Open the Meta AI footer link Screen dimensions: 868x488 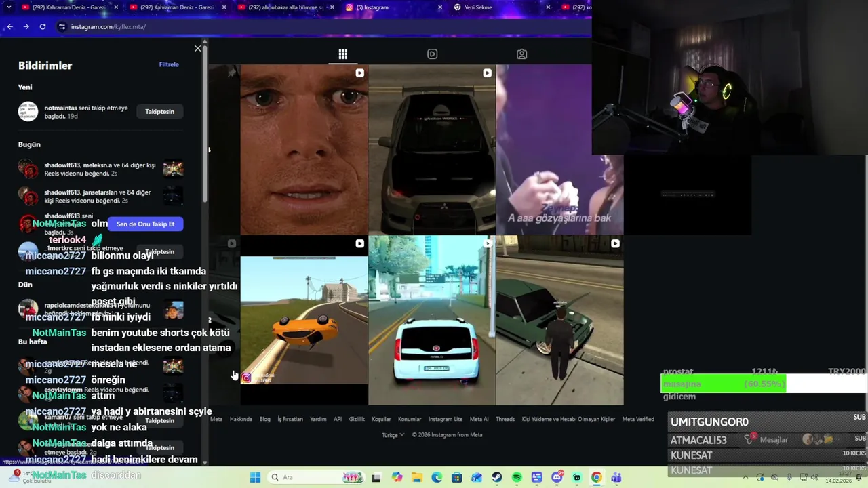(479, 419)
